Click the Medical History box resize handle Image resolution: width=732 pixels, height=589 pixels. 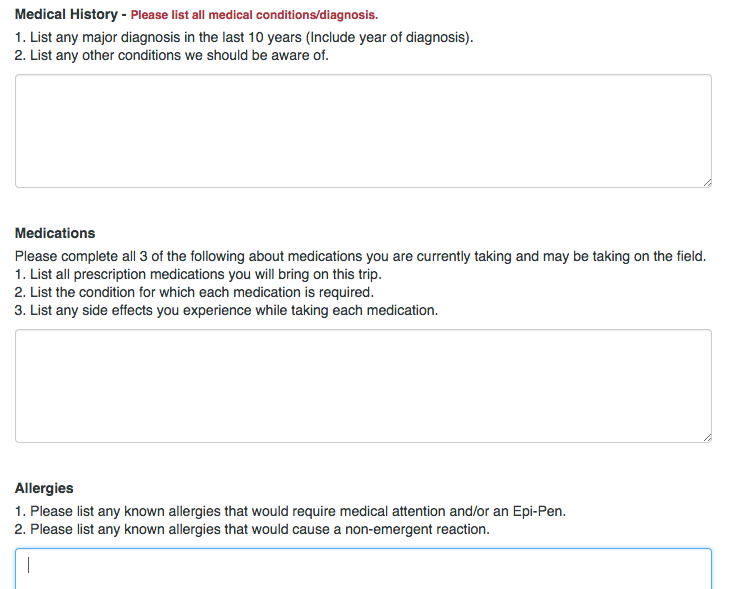point(706,181)
